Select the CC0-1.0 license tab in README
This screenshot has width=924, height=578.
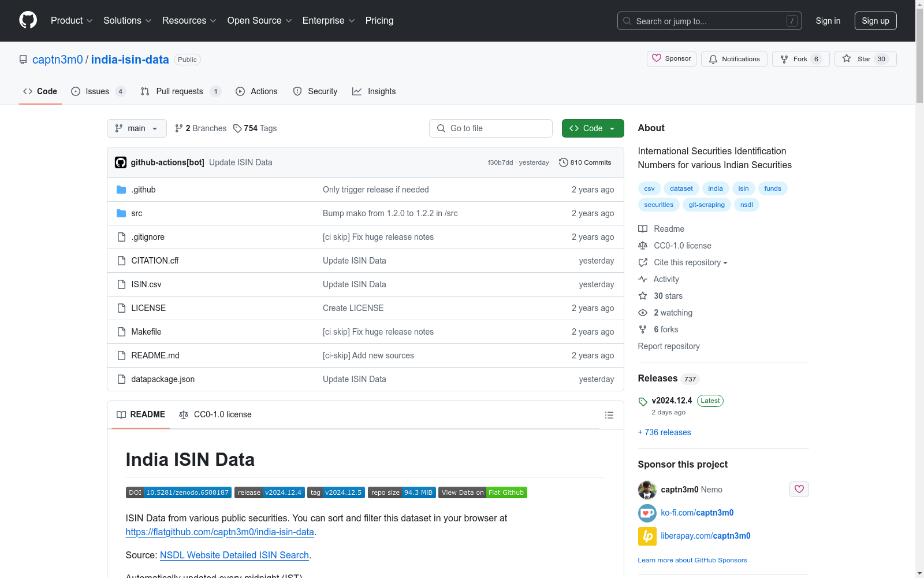[215, 414]
